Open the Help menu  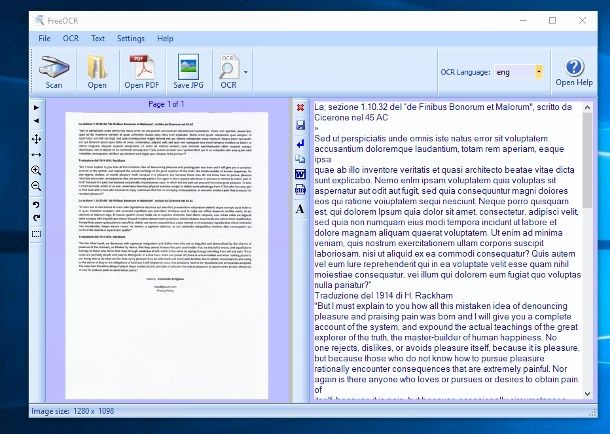[165, 38]
